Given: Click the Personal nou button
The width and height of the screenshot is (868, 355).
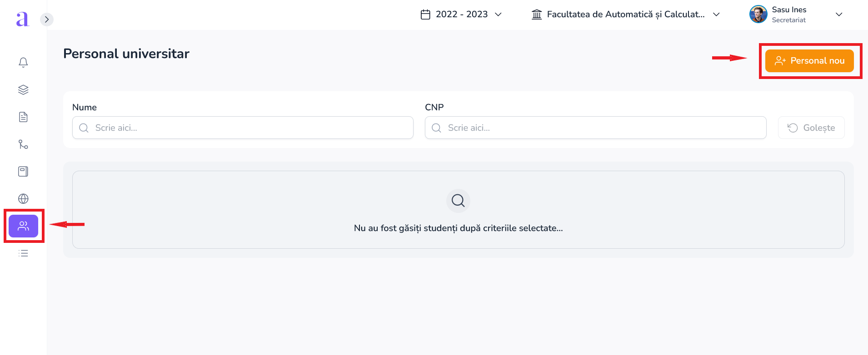Looking at the screenshot, I should click(809, 61).
